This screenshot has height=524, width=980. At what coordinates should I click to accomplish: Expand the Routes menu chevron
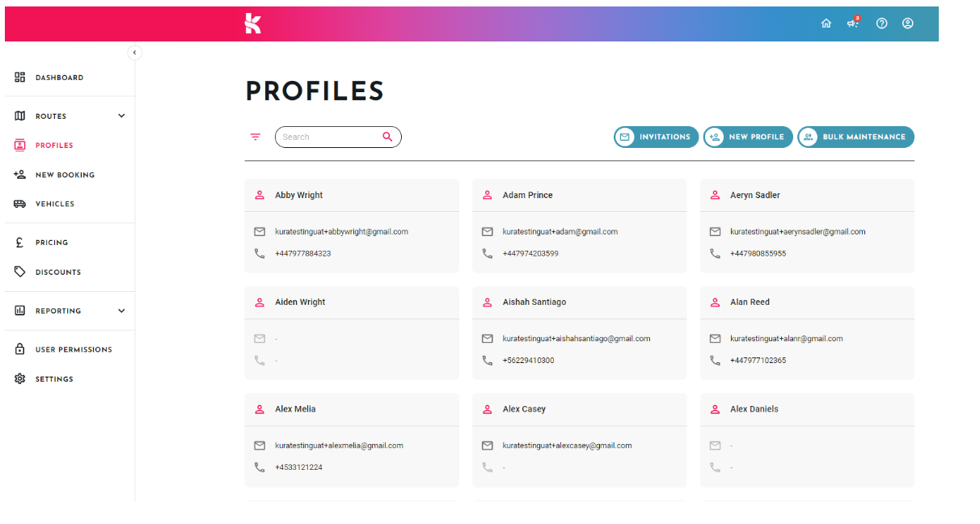click(x=121, y=116)
